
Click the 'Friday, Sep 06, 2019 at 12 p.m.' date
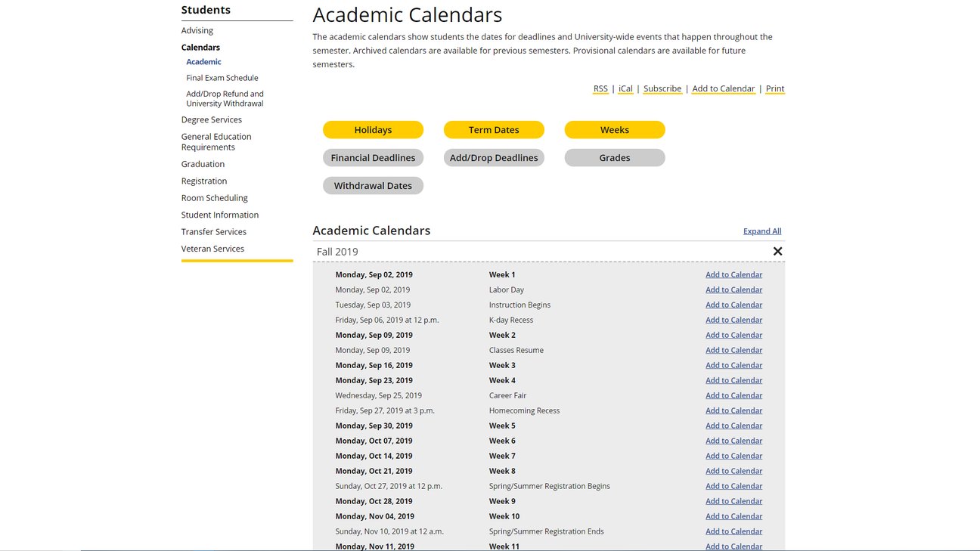387,320
